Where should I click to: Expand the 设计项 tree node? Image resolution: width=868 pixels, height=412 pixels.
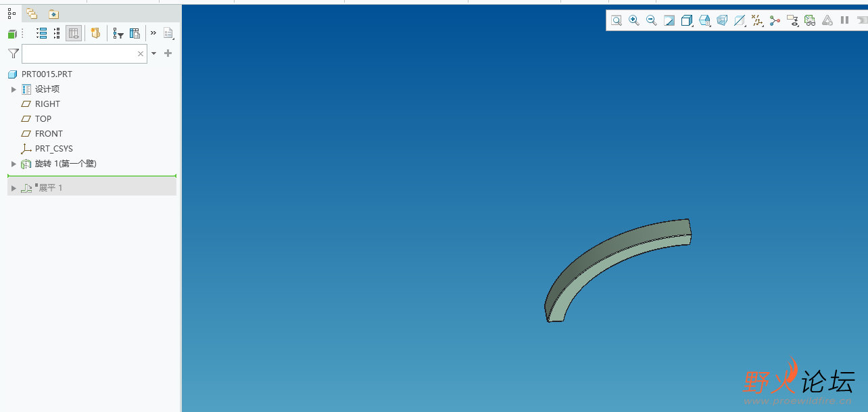click(x=14, y=89)
